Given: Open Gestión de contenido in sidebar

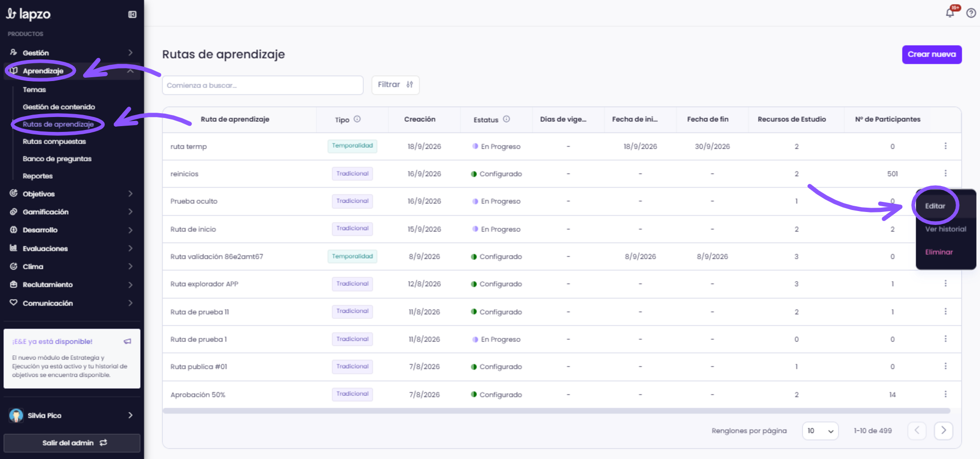Looking at the screenshot, I should point(59,107).
